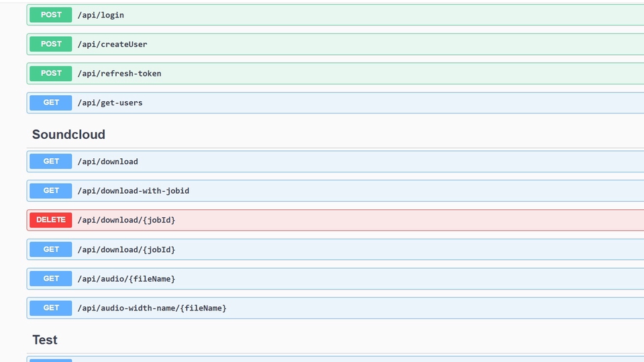644x362 pixels.
Task: Click GET badge for /api/audio/{fileName}
Action: (x=50, y=279)
